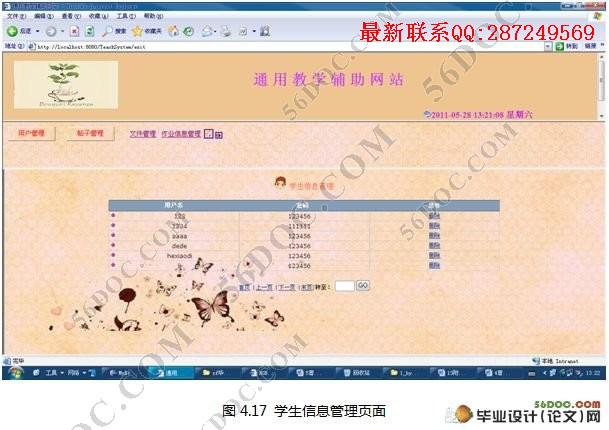Open the 作业信息管理 link
The height and width of the screenshot is (430, 609).
181,134
